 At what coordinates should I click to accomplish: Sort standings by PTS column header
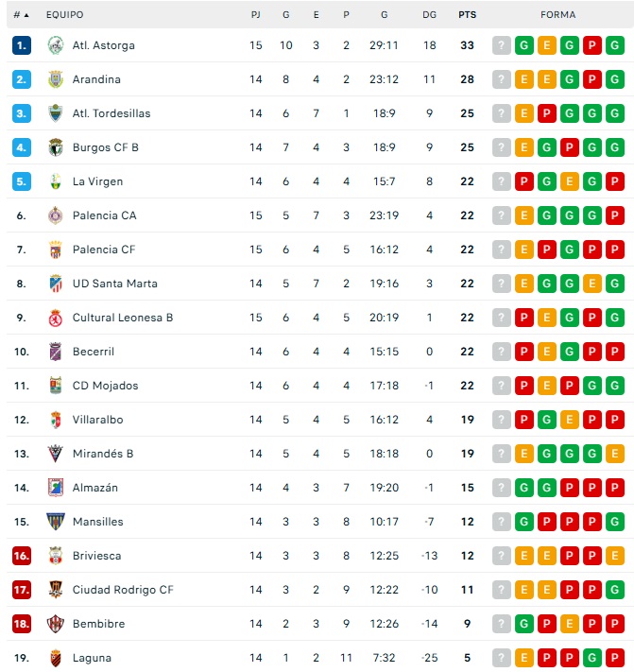[467, 15]
